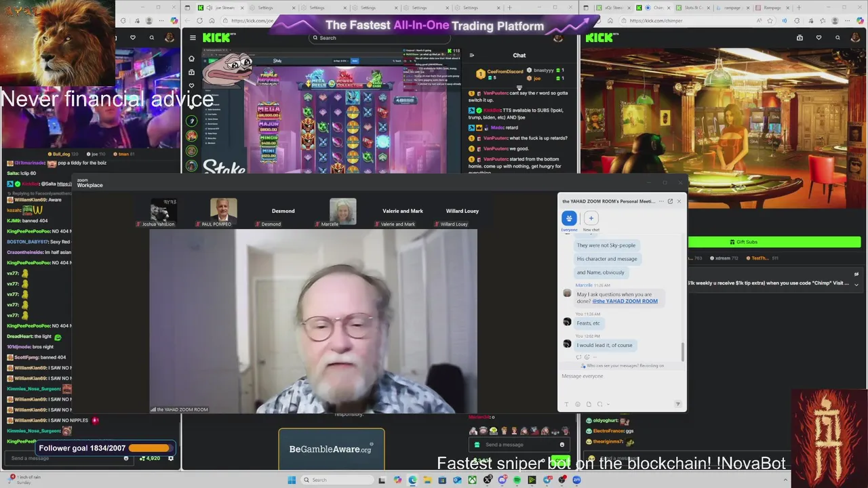Open the Xbox app from the taskbar
This screenshot has height=488, width=868.
click(472, 480)
